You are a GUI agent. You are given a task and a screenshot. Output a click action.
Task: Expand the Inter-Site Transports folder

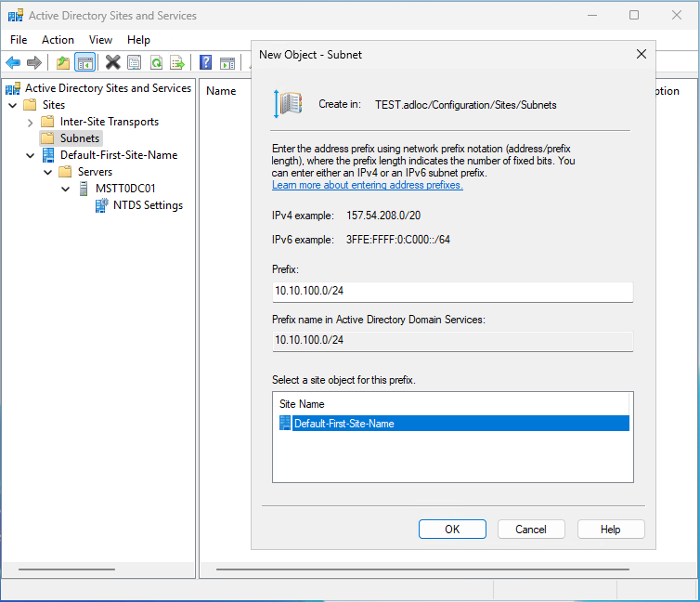[x=30, y=122]
